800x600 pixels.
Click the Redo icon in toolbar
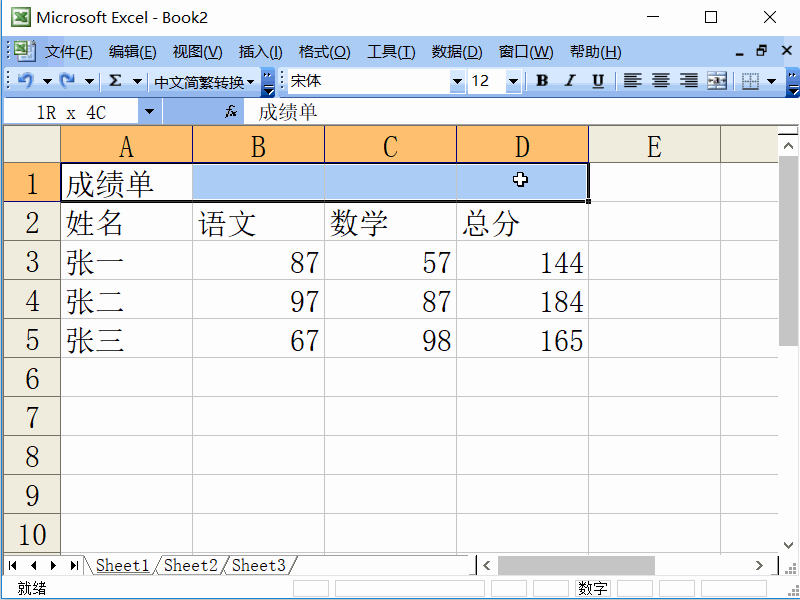tap(68, 81)
